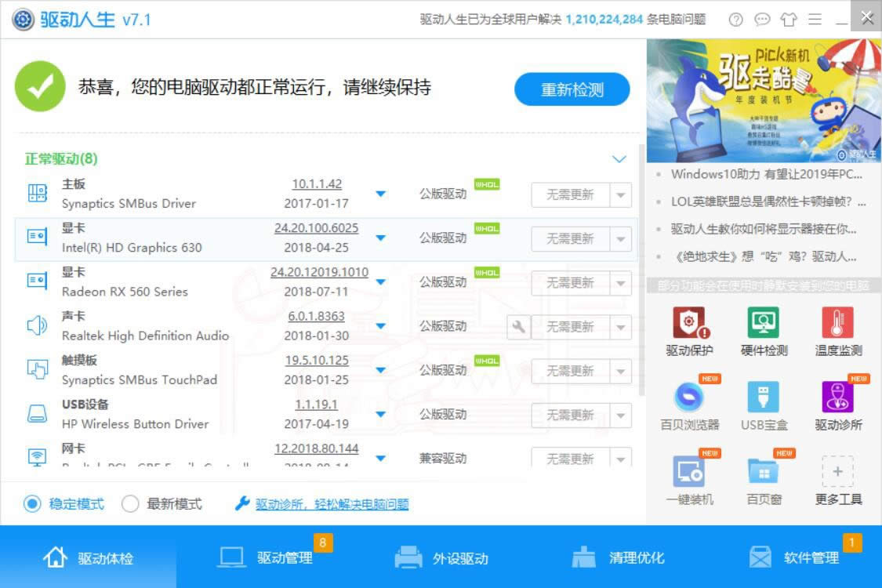Screen dimensions: 882x588
Task: Open version link 10.1.1.42
Action: (x=317, y=184)
